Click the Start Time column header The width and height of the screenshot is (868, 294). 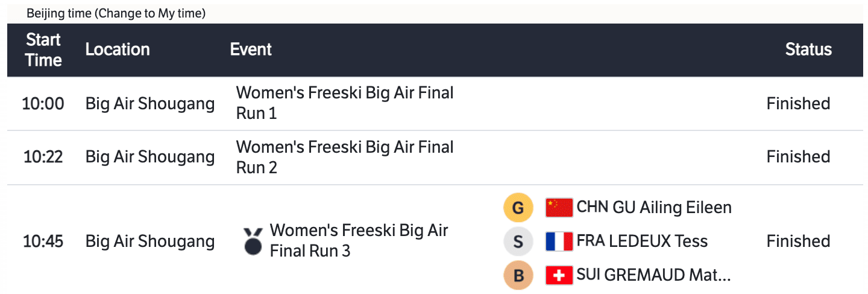[43, 50]
